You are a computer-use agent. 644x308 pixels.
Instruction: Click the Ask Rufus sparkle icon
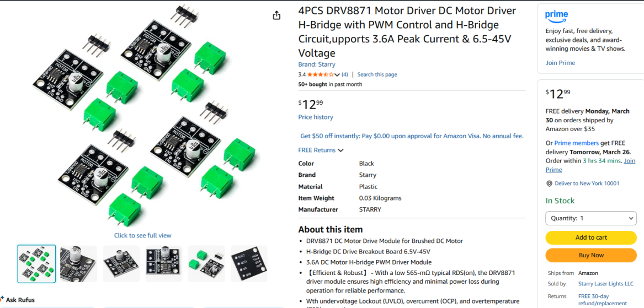(2, 299)
